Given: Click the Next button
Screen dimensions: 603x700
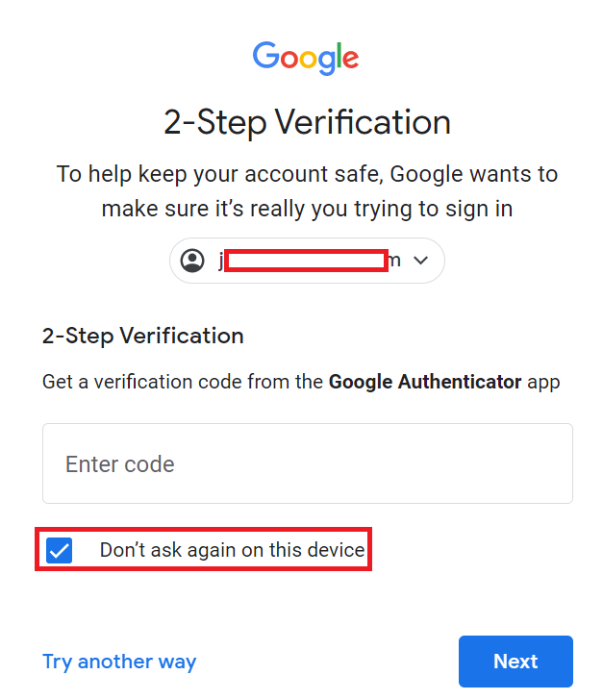Looking at the screenshot, I should [515, 662].
